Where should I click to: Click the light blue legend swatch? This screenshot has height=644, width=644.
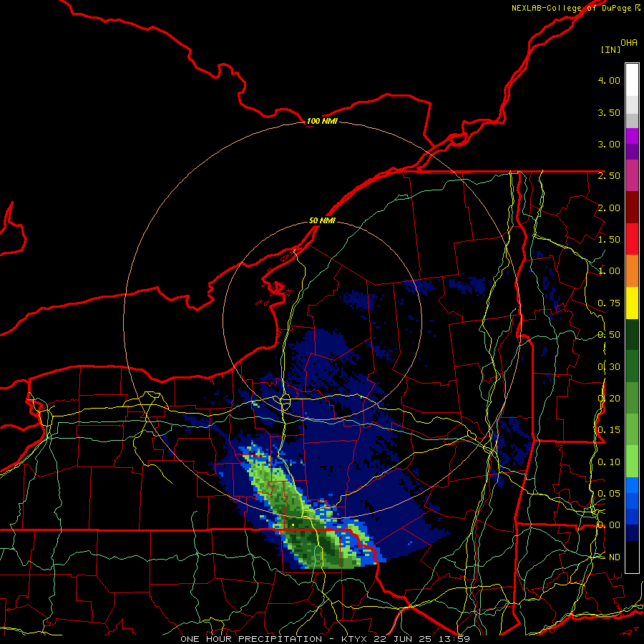[x=632, y=485]
